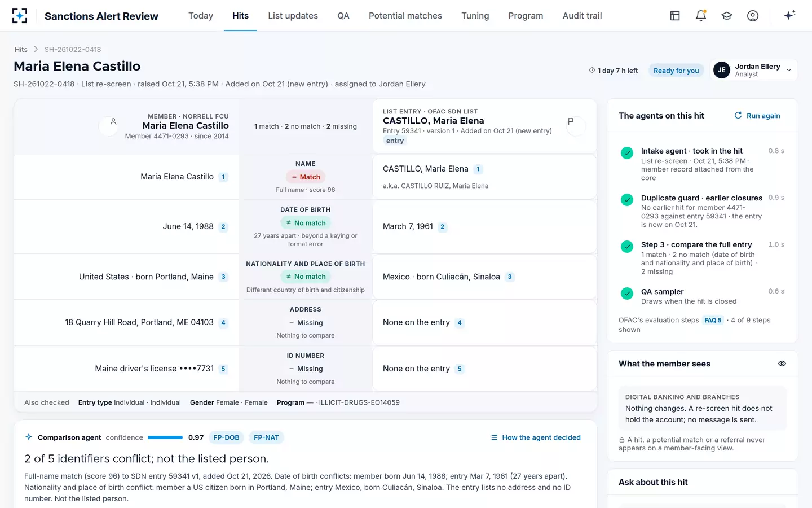Click the clock icon beside time left
812x508 pixels.
(x=592, y=71)
